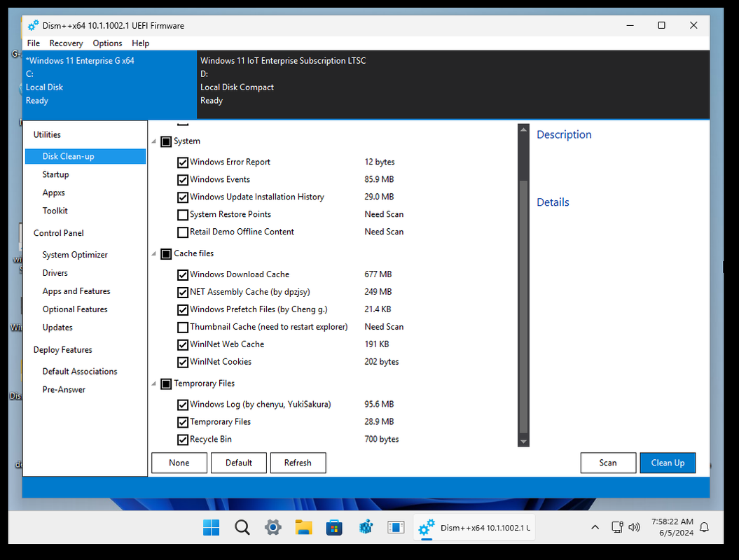Open the Options menu

click(x=107, y=43)
